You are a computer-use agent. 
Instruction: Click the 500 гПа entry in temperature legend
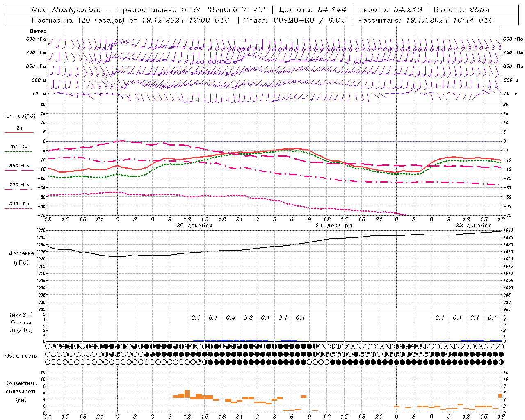(19, 204)
